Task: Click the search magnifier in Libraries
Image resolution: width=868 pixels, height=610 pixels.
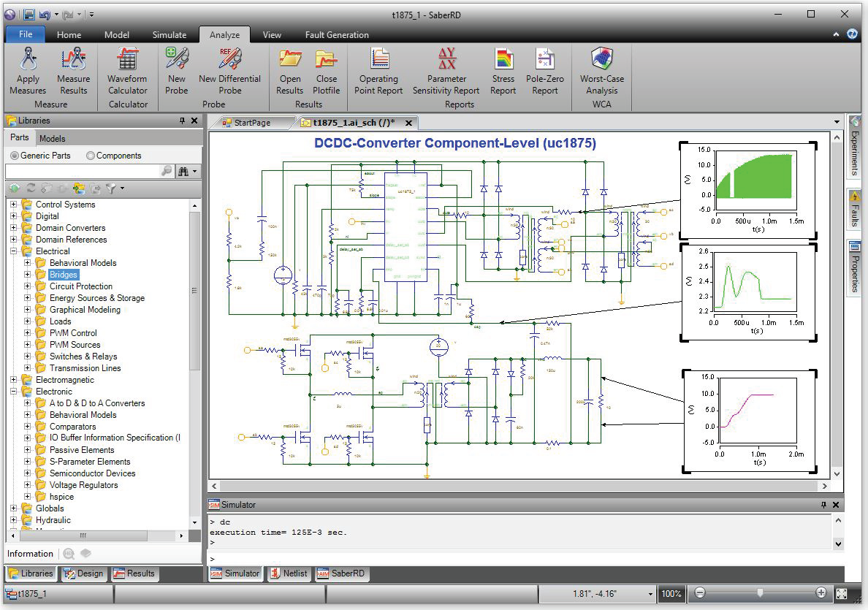Action: [166, 171]
